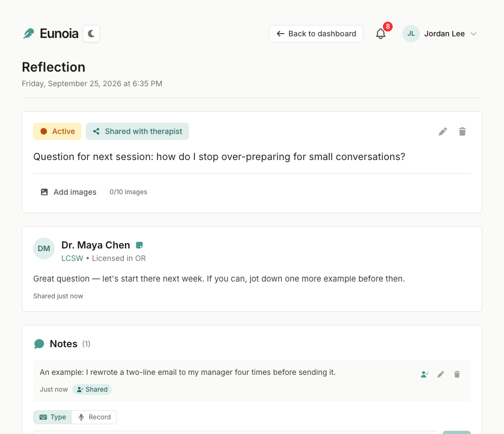Click the Active status badge
This screenshot has width=504, height=434.
click(57, 131)
